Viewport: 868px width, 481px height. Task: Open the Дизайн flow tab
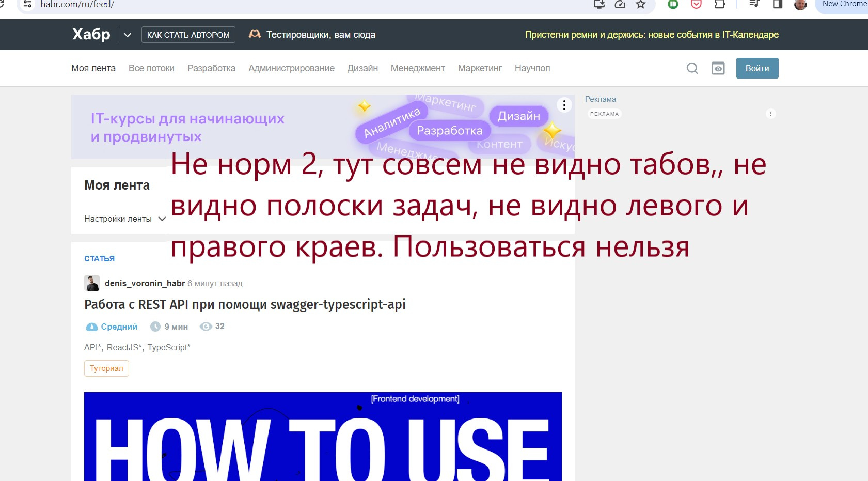tap(362, 68)
